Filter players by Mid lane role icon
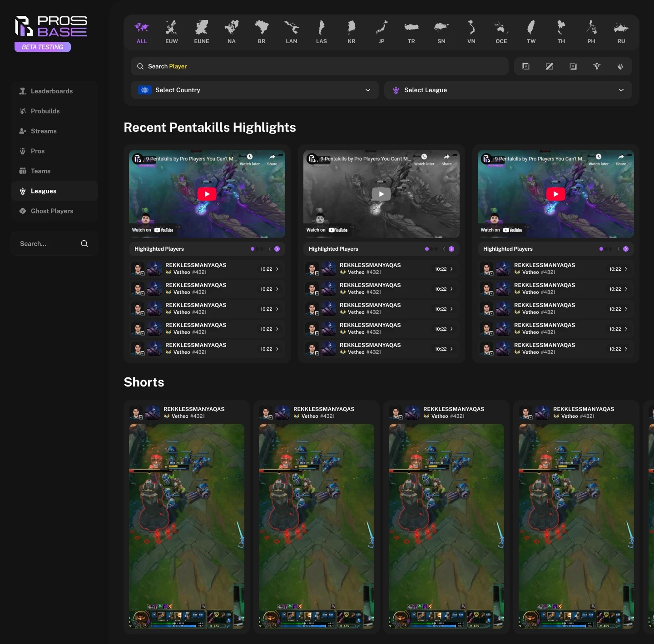This screenshot has height=644, width=654. click(550, 66)
